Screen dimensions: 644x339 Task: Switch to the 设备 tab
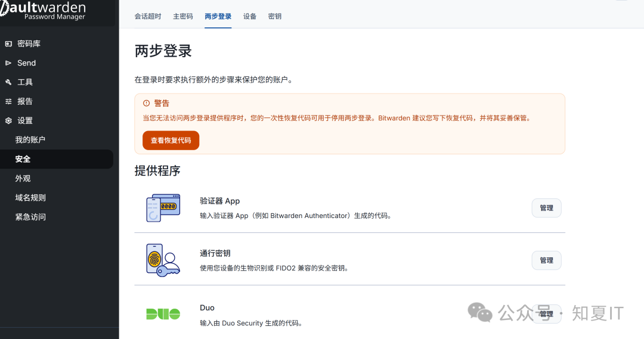pos(250,17)
